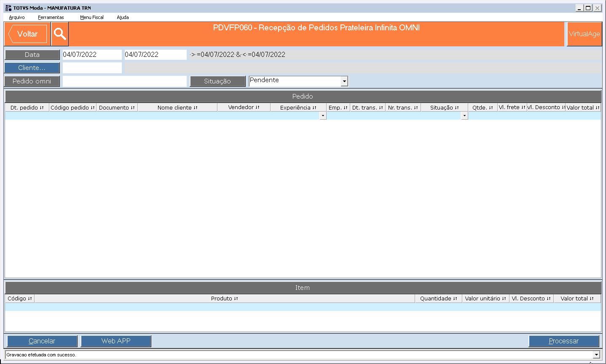Click the Pedido omni label button
Screen dimensions: 606x364
coord(32,81)
